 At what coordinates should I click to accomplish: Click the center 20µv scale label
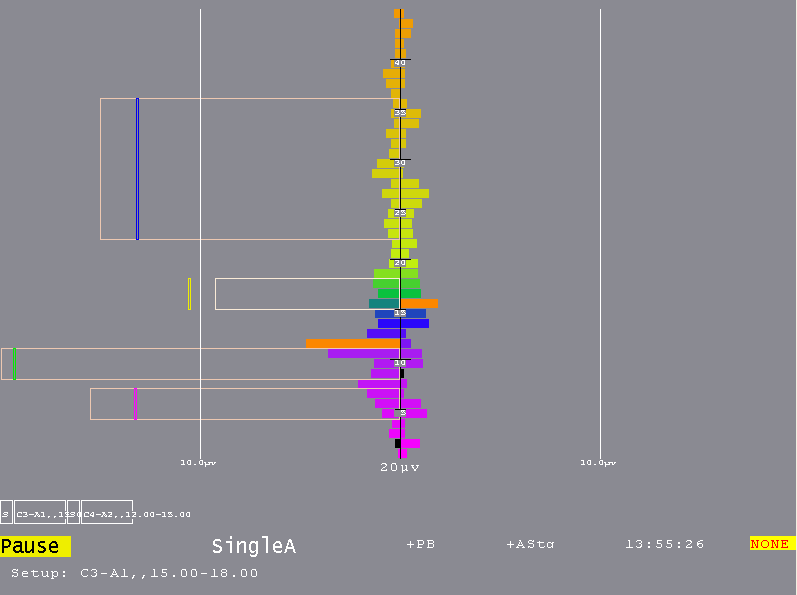[x=399, y=467]
